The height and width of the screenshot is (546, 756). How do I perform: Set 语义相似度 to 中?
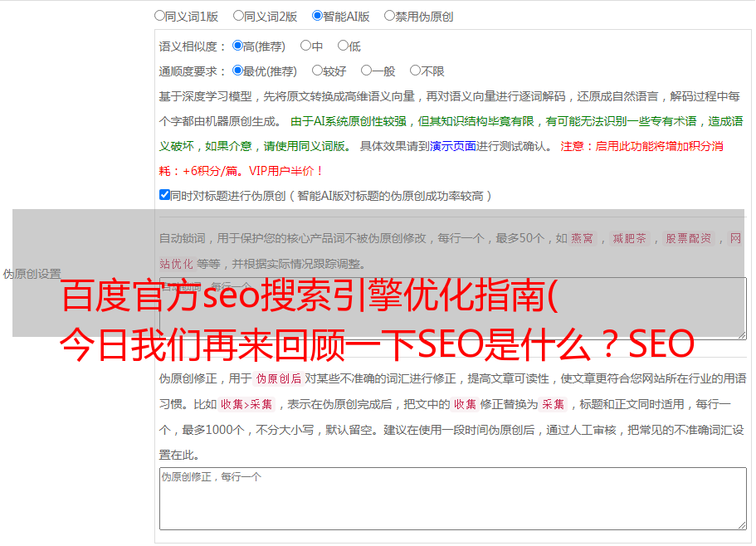[x=305, y=46]
